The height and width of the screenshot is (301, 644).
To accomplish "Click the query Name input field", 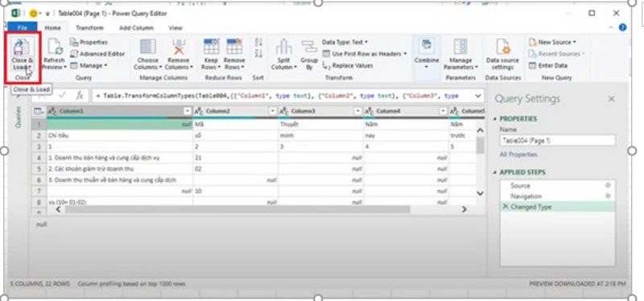I will coord(557,140).
